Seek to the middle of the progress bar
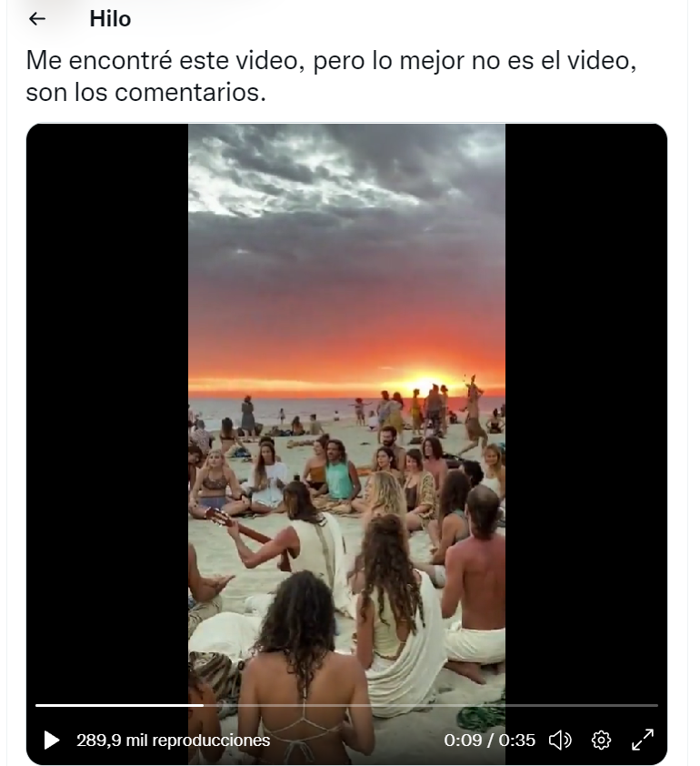 [x=346, y=705]
